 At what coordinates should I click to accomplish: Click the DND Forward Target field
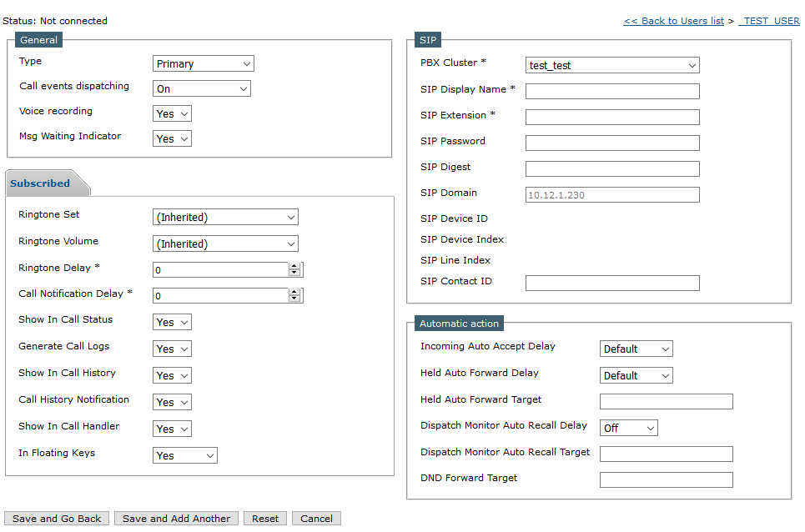pyautogui.click(x=667, y=480)
